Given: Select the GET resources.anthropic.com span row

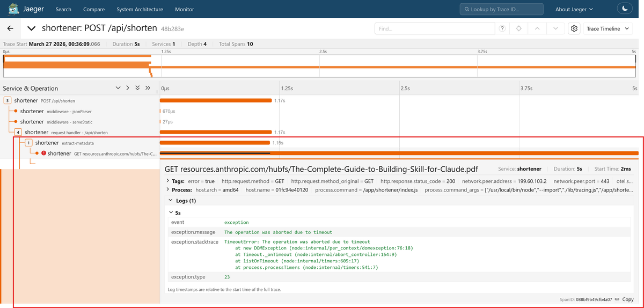Looking at the screenshot, I should (x=102, y=153).
